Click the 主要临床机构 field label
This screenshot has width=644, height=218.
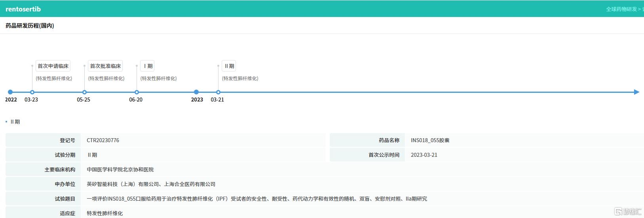[60, 169]
